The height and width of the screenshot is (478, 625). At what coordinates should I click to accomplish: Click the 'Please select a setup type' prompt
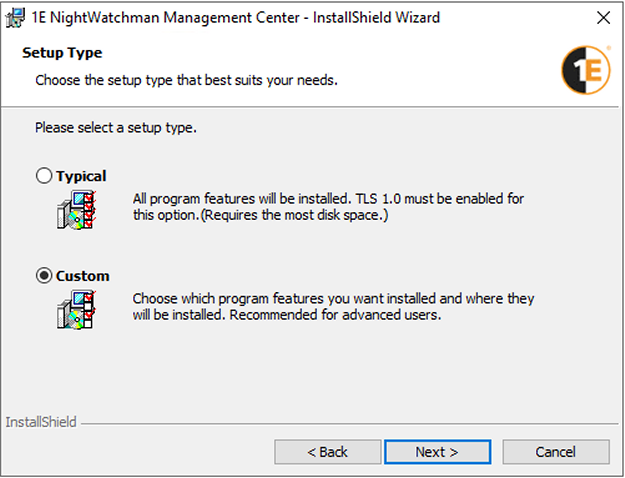click(x=116, y=128)
